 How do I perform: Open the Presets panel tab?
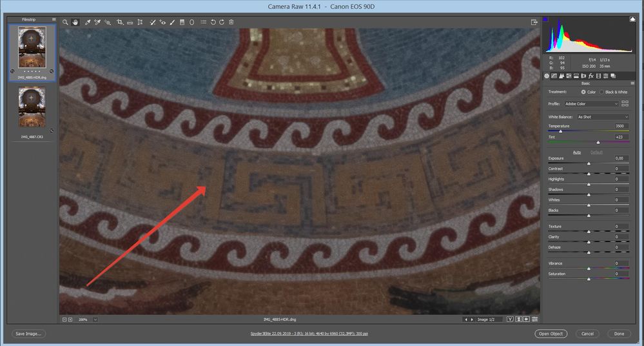point(606,76)
